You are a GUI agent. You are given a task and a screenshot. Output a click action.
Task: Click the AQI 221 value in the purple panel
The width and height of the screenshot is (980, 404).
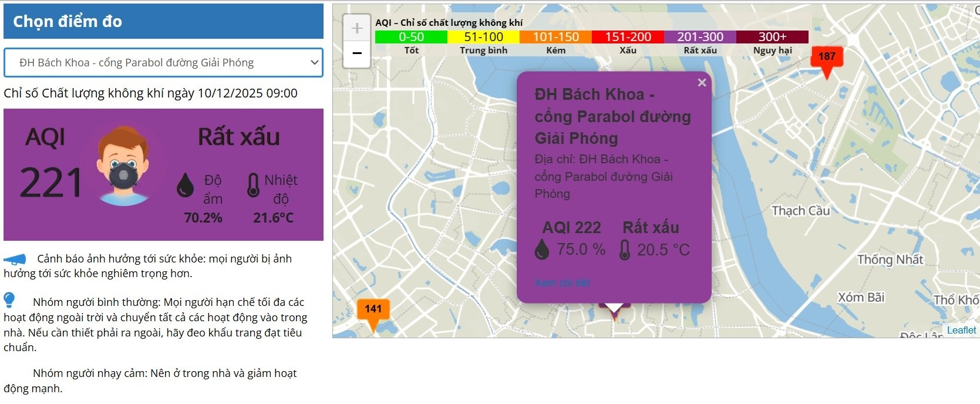click(x=51, y=182)
